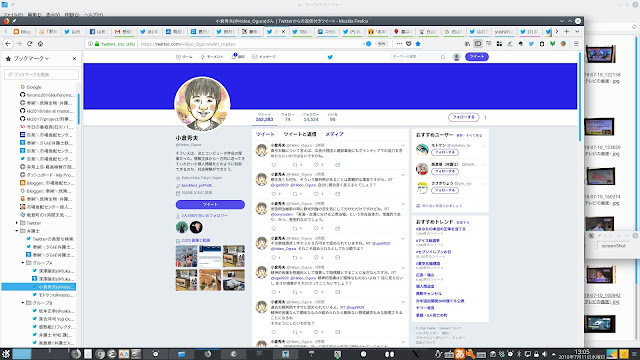Viewport: 640px width, 360px height.
Task: Open the Firefox home page icon
Action: click(40, 44)
